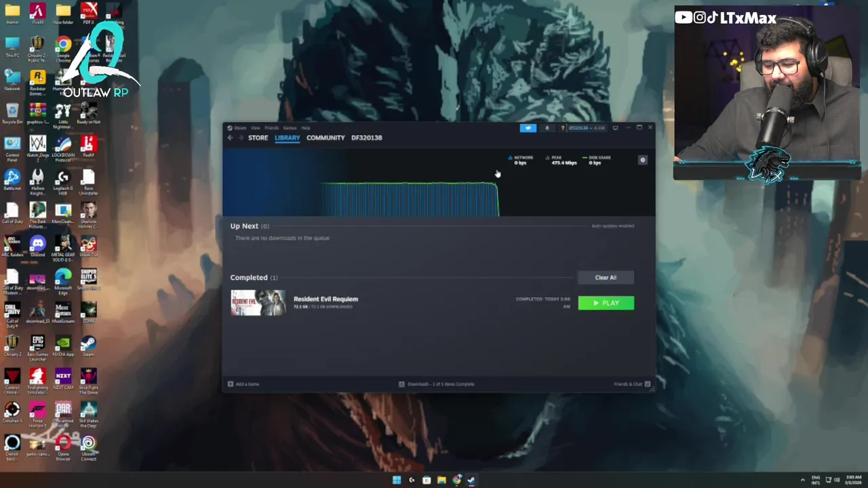Open Chrome from the taskbar
The width and height of the screenshot is (868, 488).
click(x=457, y=480)
